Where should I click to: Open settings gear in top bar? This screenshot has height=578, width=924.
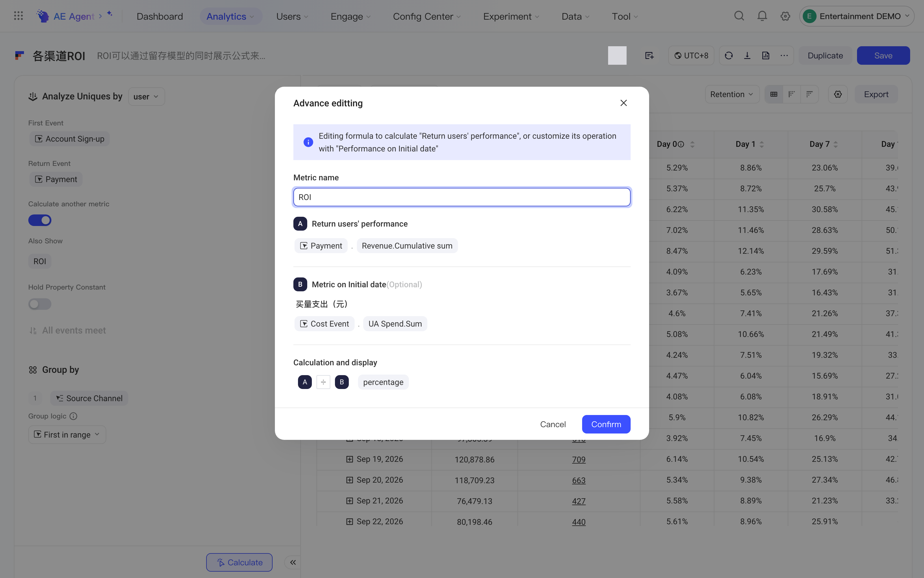click(785, 16)
